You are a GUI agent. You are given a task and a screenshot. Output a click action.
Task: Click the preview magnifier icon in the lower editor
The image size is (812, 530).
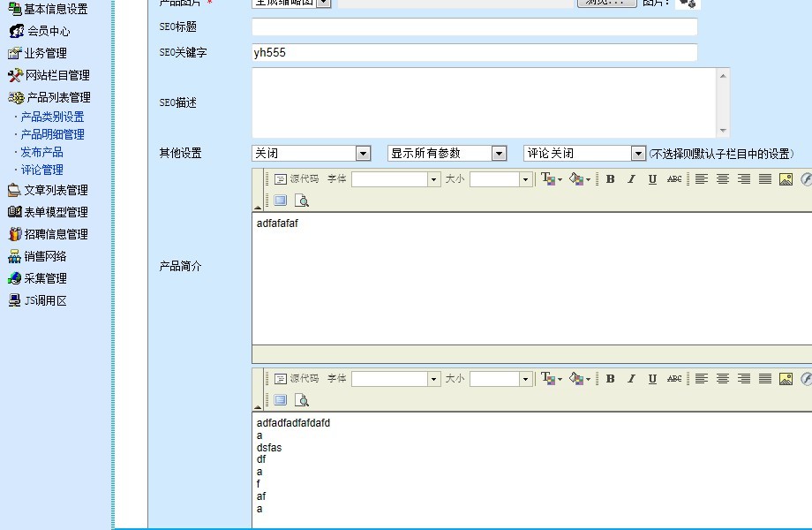tap(301, 400)
